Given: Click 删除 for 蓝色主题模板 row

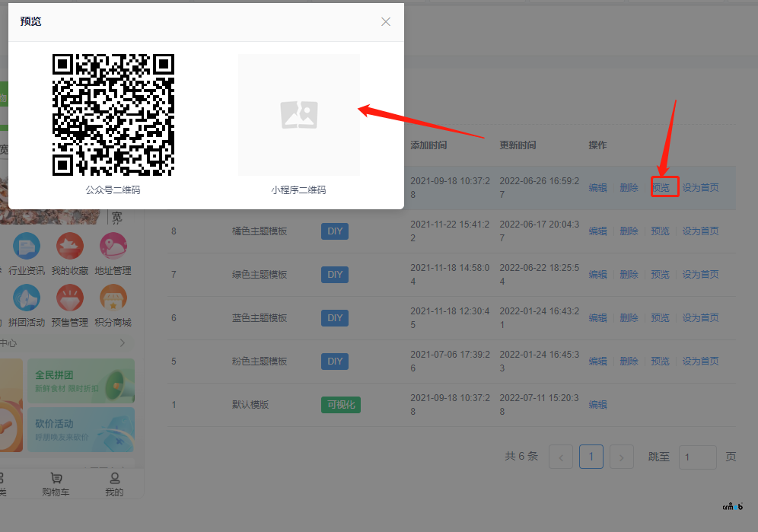Looking at the screenshot, I should point(629,318).
